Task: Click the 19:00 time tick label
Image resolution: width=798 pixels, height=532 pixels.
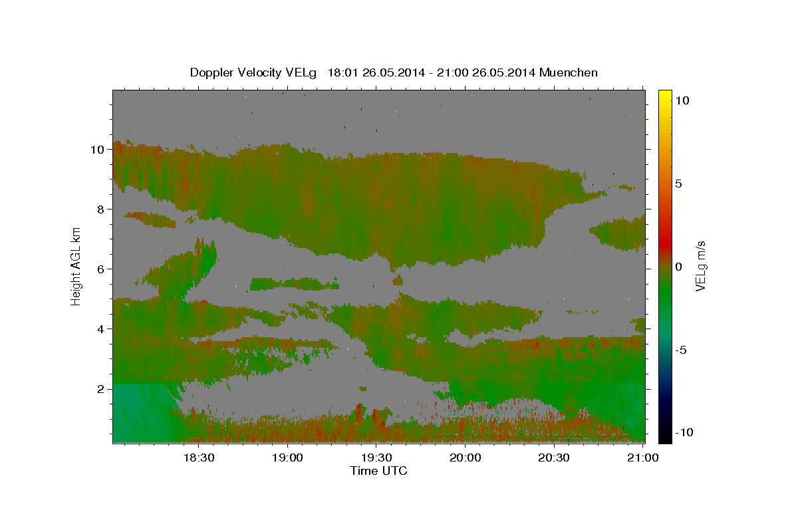Action: (x=287, y=458)
